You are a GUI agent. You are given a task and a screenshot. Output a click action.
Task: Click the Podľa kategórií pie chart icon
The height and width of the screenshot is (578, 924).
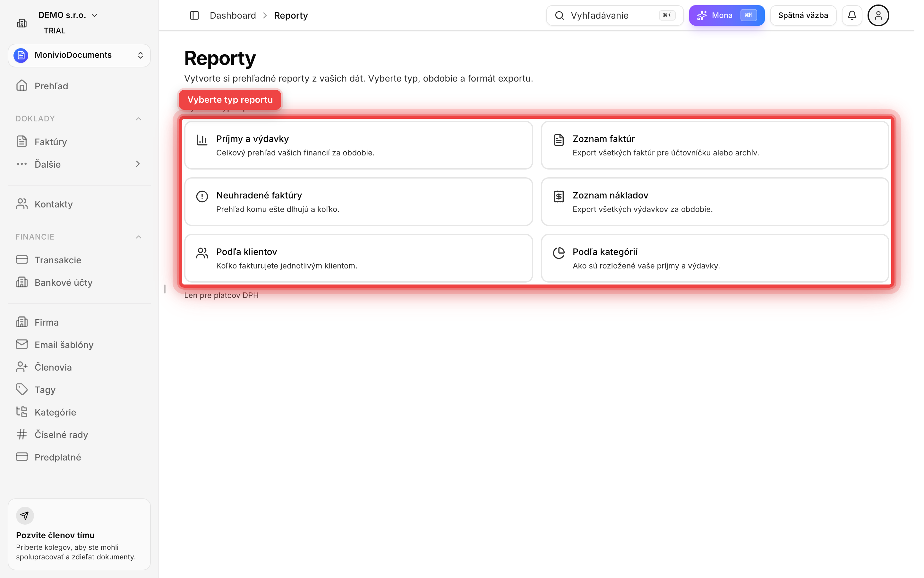click(559, 253)
